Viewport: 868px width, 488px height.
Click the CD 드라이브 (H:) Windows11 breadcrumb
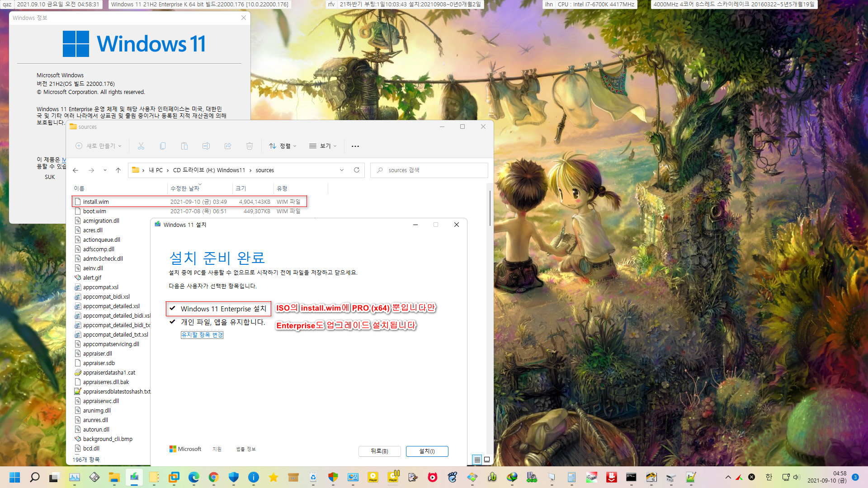[209, 170]
